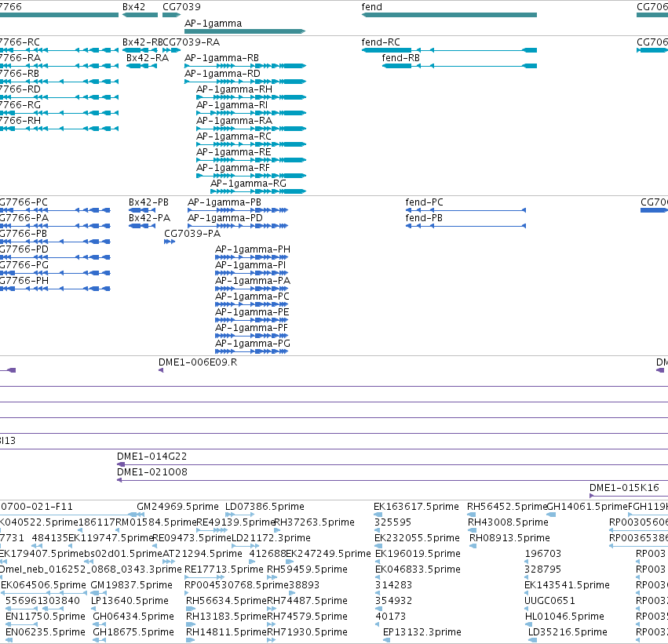Select protein CG7039-PA
Image resolution: width=668 pixels, height=644 pixels.
tap(192, 234)
